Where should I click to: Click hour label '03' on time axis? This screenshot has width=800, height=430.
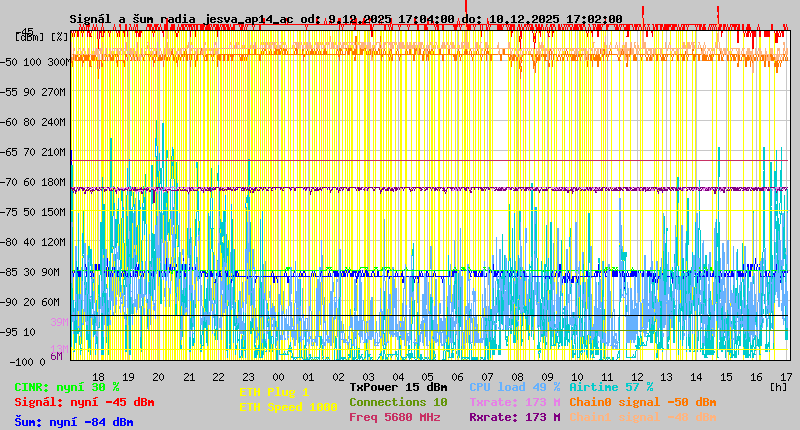click(x=368, y=377)
